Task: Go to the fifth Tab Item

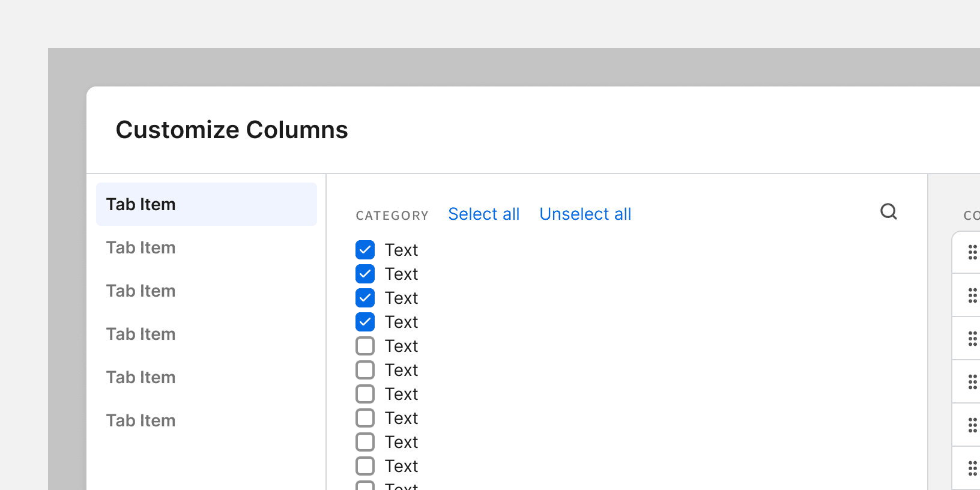Action: 141,377
